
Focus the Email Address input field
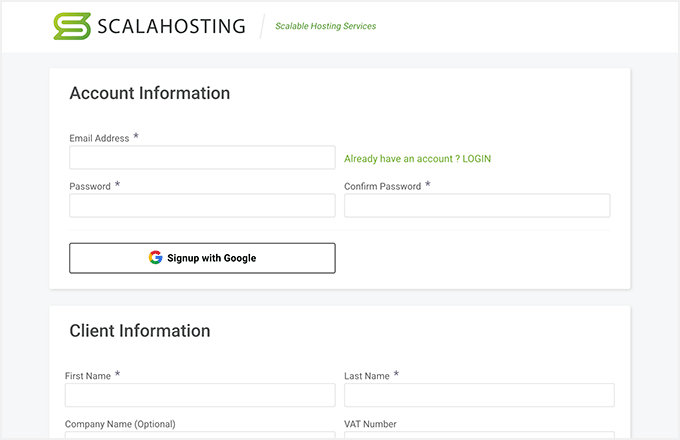(x=202, y=157)
